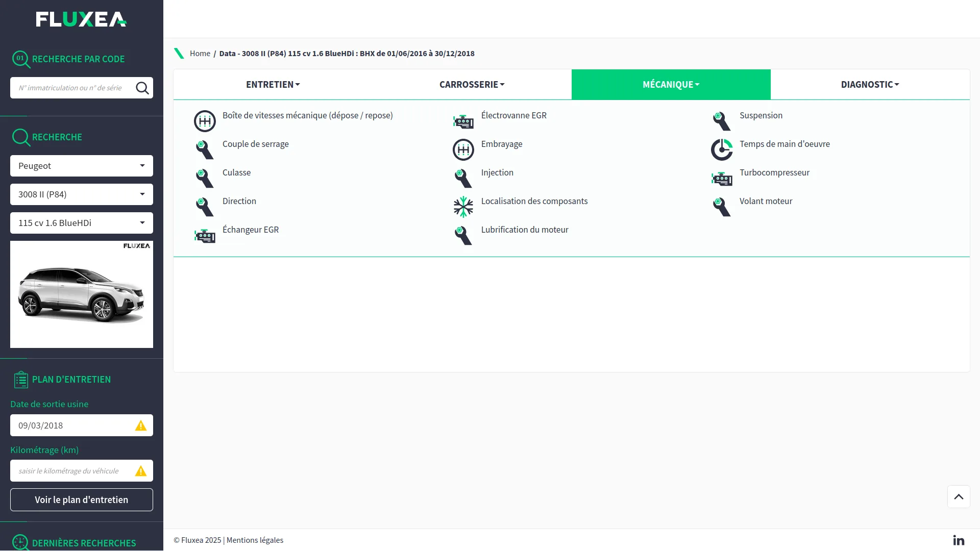This screenshot has width=980, height=551.
Task: Open the Injection link
Action: (498, 173)
